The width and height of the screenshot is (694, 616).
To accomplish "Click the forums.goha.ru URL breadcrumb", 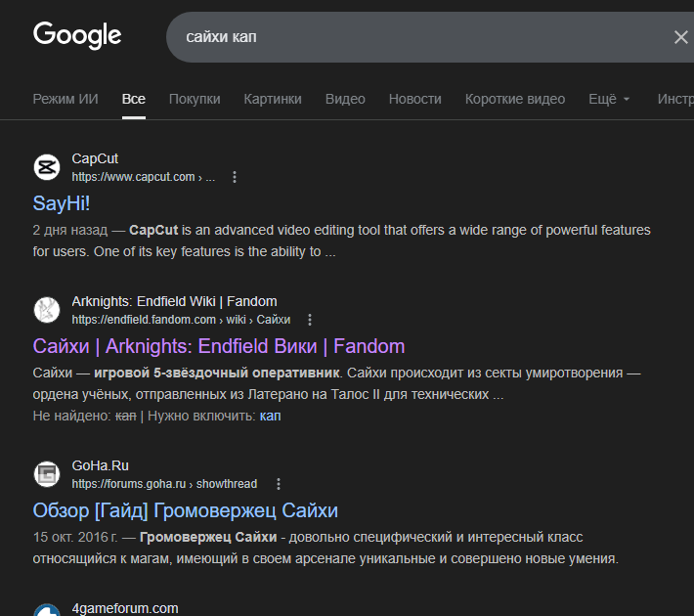I will [164, 484].
